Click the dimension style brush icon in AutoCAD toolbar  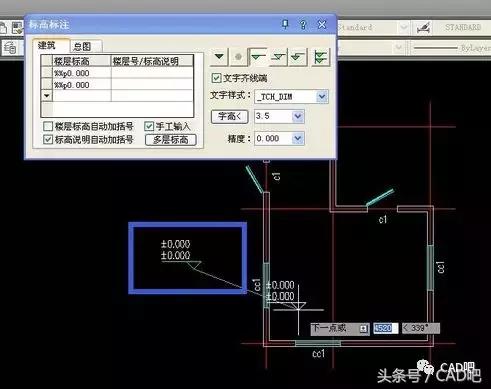pos(424,28)
